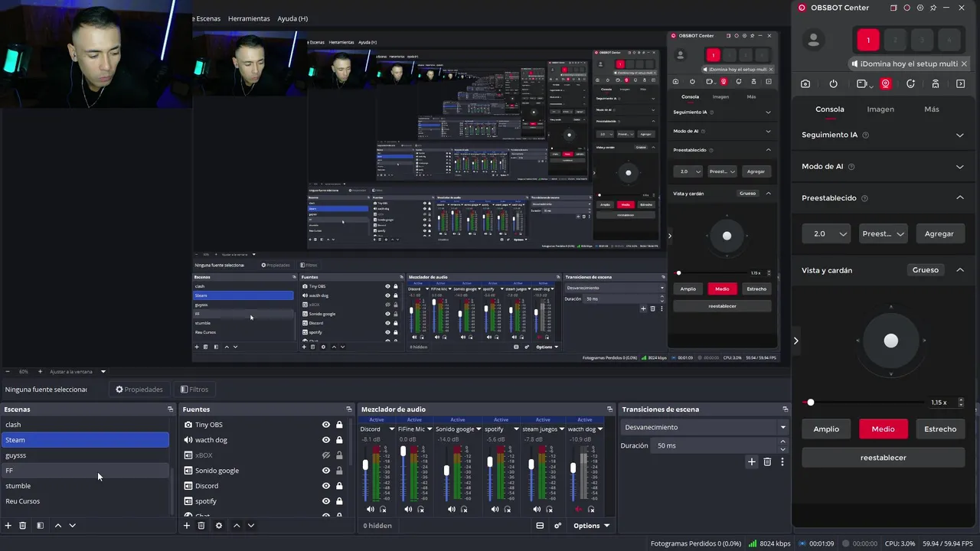The height and width of the screenshot is (551, 980).
Task: Click the reestablecer button
Action: tap(883, 458)
